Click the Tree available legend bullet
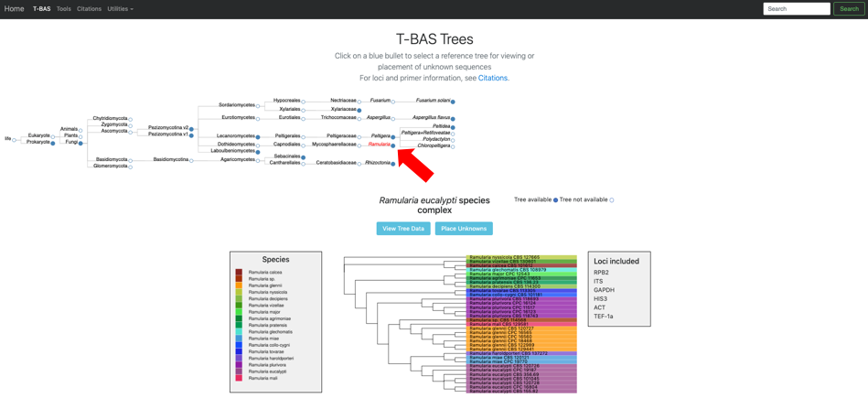Viewport: 868px width, 398px height. [555, 199]
